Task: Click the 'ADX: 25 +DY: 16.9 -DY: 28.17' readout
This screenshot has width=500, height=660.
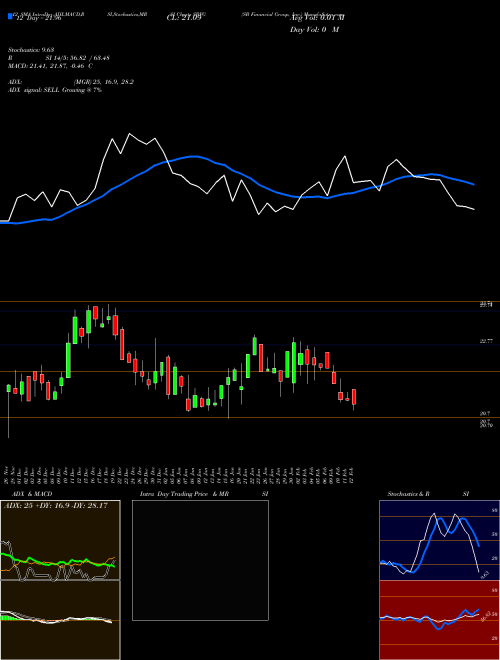Action: click(x=56, y=505)
